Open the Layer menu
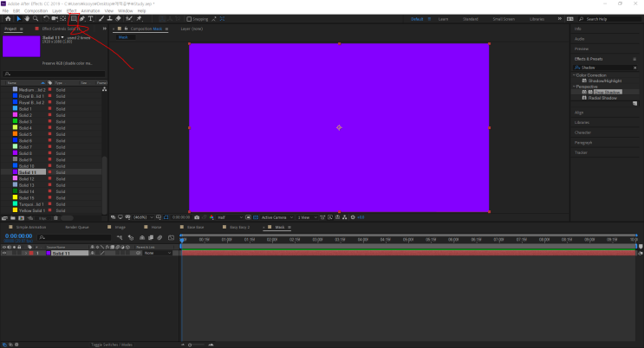The width and height of the screenshot is (644, 348). coord(57,10)
